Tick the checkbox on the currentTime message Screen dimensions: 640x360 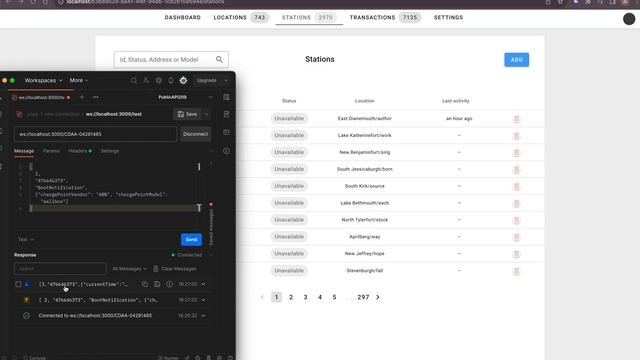coord(18,284)
